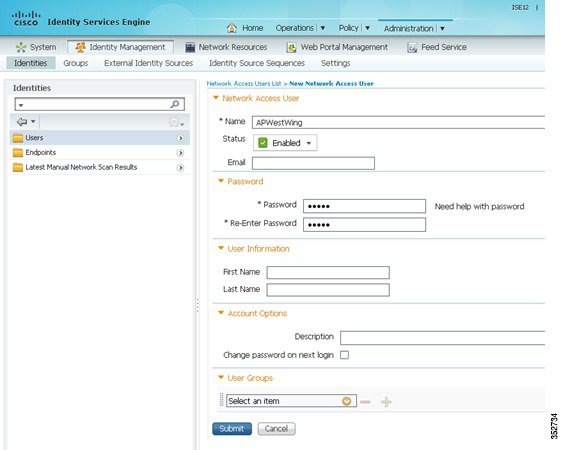561x450 pixels.
Task: Open the Administration menu
Action: pos(414,28)
